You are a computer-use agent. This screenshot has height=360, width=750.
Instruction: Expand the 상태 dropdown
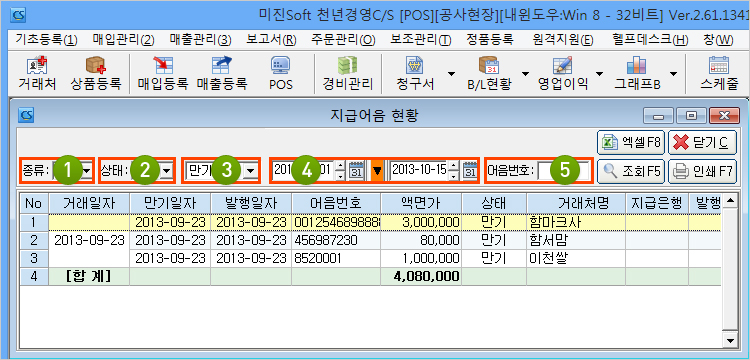tap(166, 170)
